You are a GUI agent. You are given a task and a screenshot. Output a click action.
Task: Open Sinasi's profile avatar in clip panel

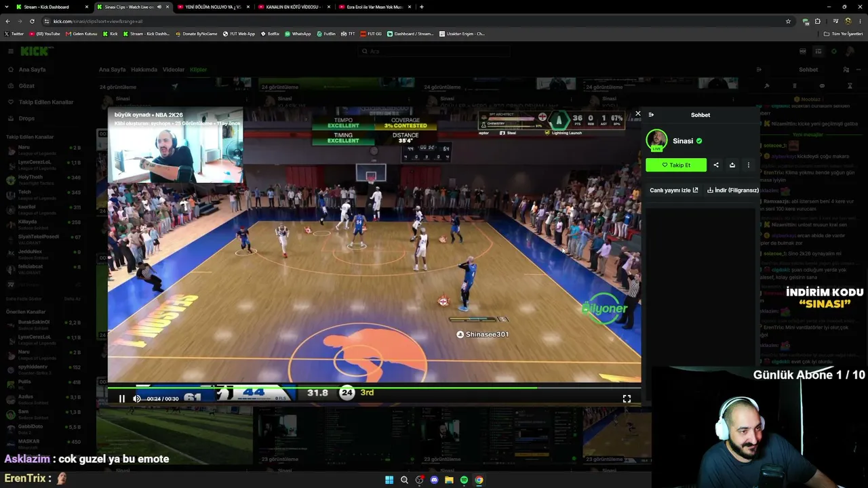[x=656, y=140]
